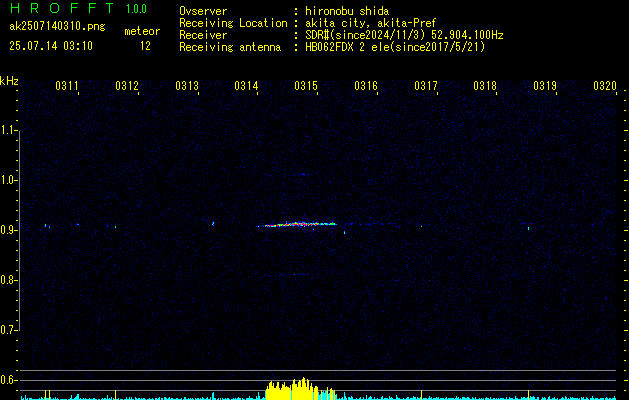Click the 0320 time marker

coord(604,87)
